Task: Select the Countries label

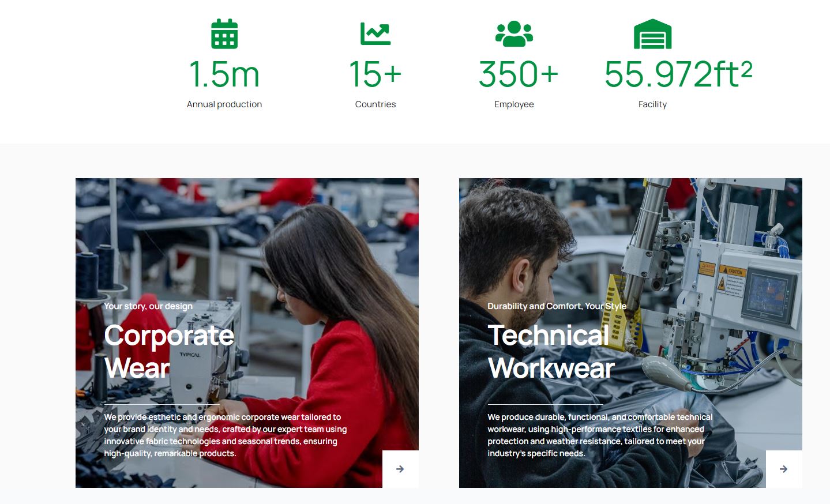Action: tap(375, 104)
